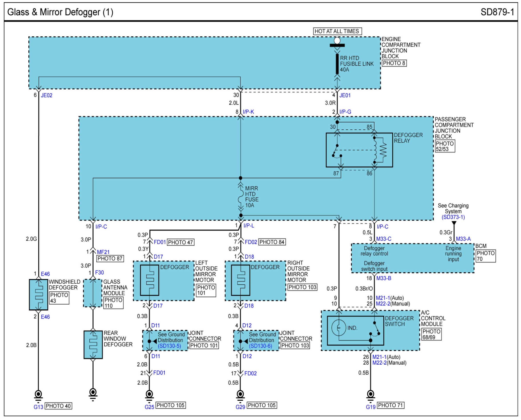Click the windshield defogger heater element symbol
This screenshot has width=521, height=420.
tap(39, 295)
